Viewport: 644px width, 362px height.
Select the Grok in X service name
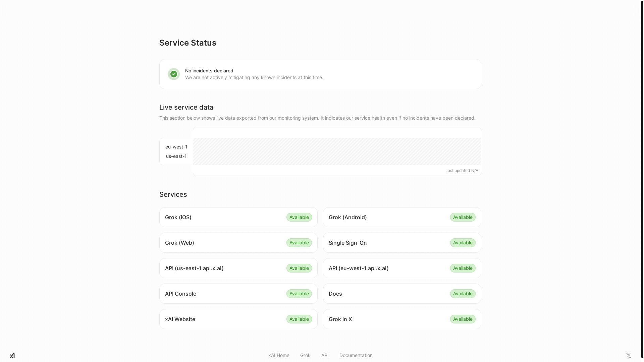[340, 319]
